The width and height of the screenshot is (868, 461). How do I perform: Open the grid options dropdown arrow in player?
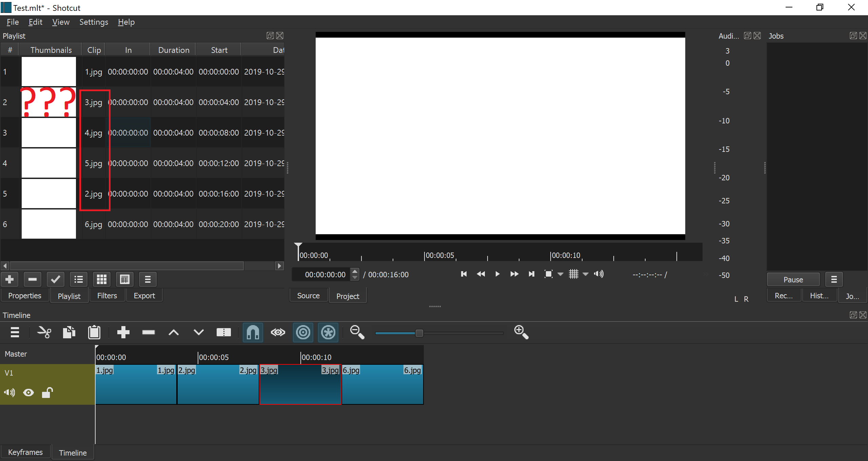[586, 275]
